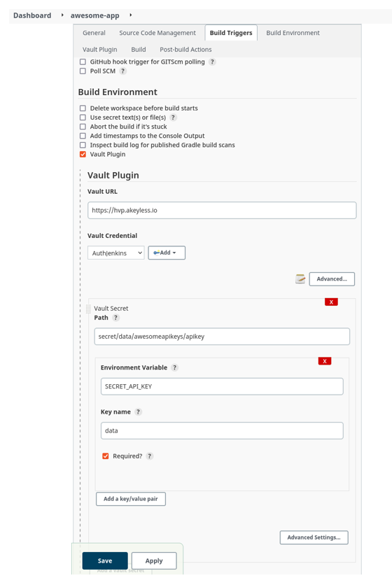Open help icon next to Key name

click(x=138, y=412)
